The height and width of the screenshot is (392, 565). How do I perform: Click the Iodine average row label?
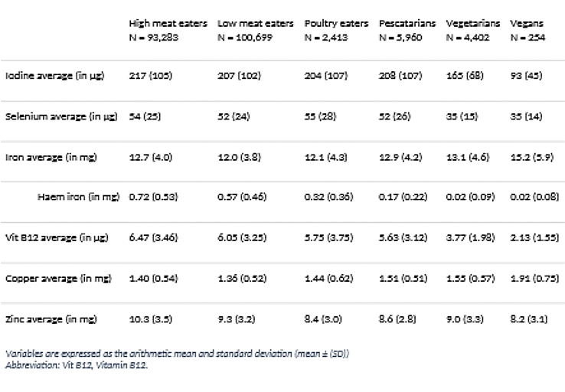tap(53, 77)
